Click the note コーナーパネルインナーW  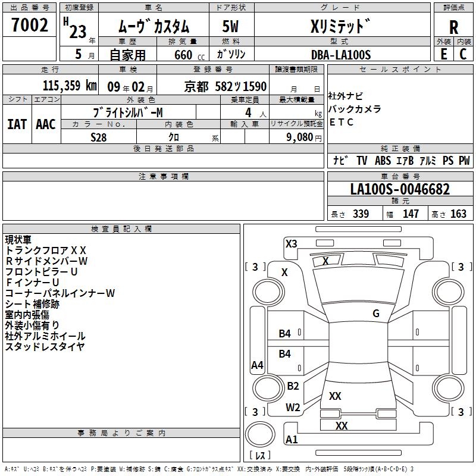(x=60, y=293)
